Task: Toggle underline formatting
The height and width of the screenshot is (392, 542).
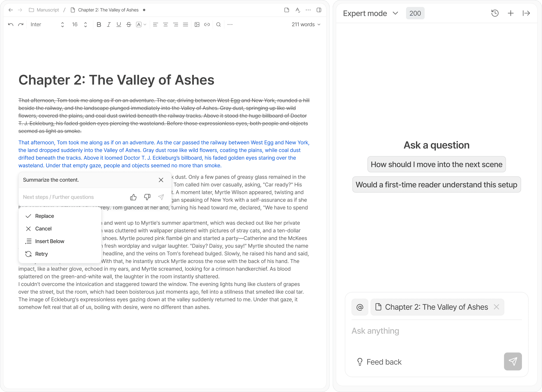Action: 119,25
